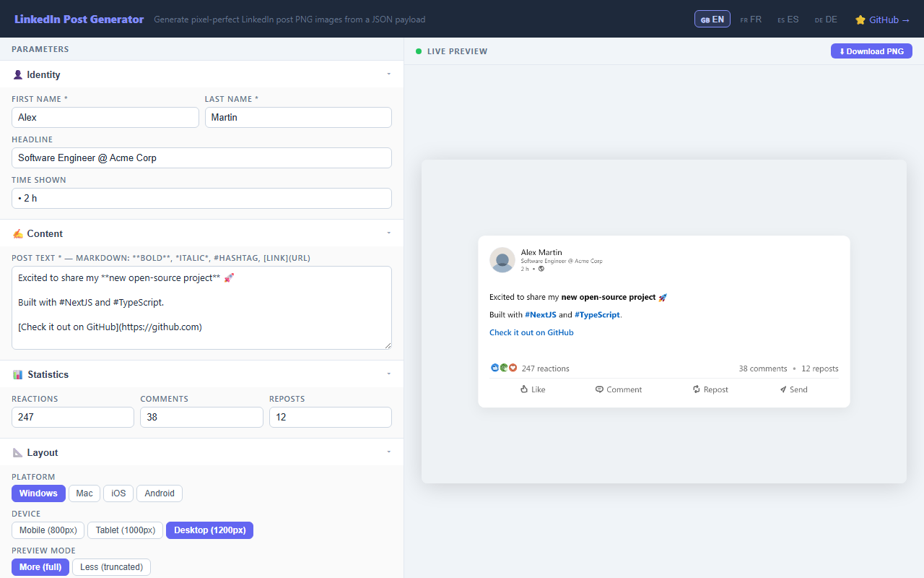
Task: Click the Download PNG button
Action: click(871, 51)
